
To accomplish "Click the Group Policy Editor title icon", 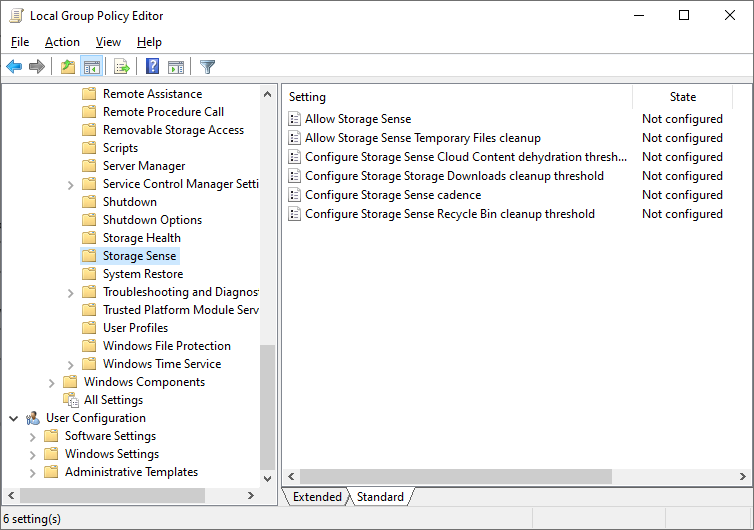I will 16,15.
